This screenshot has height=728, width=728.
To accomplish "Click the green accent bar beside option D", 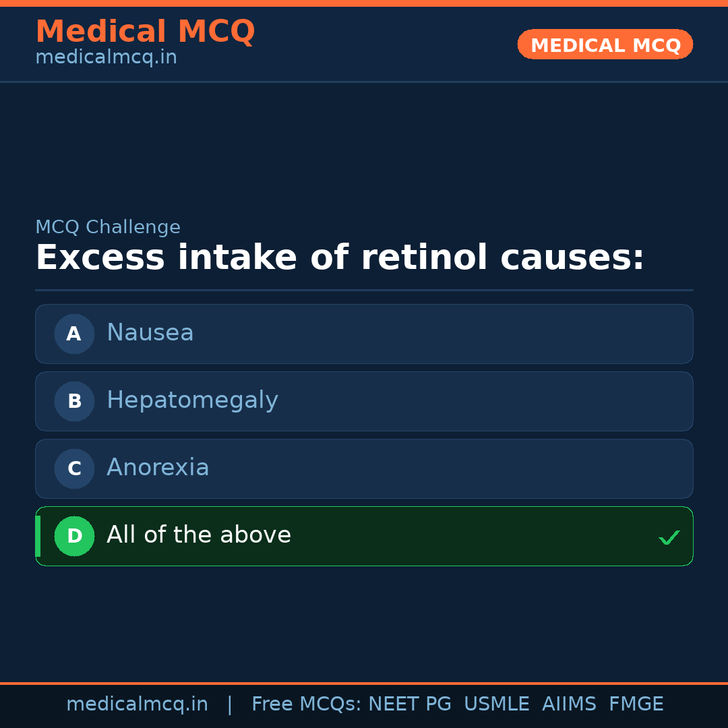I will 38,536.
